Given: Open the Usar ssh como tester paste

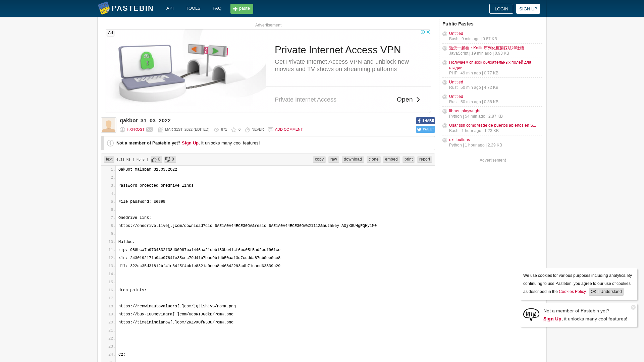Looking at the screenshot, I should pyautogui.click(x=492, y=125).
